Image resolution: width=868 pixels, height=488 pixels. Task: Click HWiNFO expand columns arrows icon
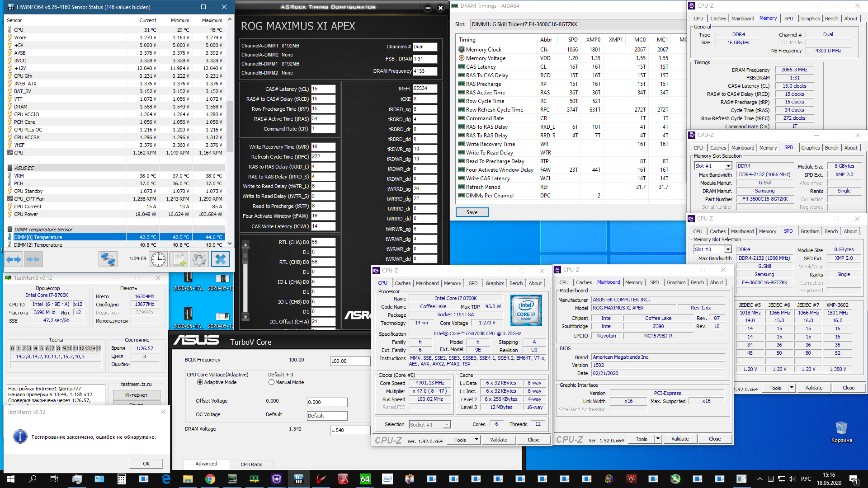tap(14, 259)
